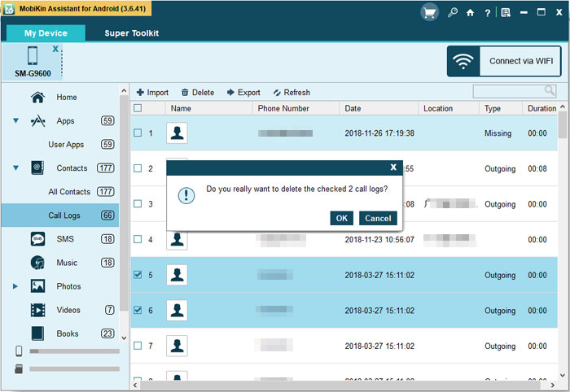Collapse the Contacts tree section
Viewport: 570px width, 392px height.
pyautogui.click(x=15, y=168)
